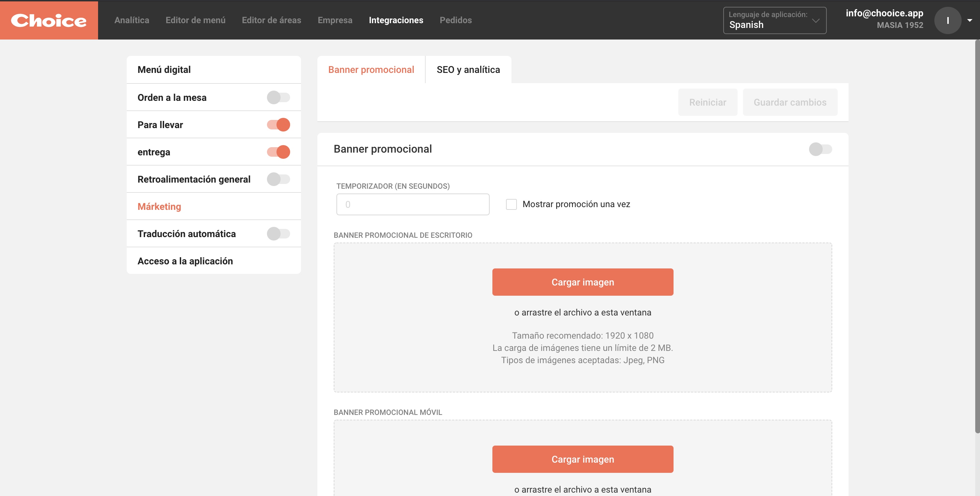Click the Choice logo icon
The width and height of the screenshot is (980, 496).
[x=49, y=20]
